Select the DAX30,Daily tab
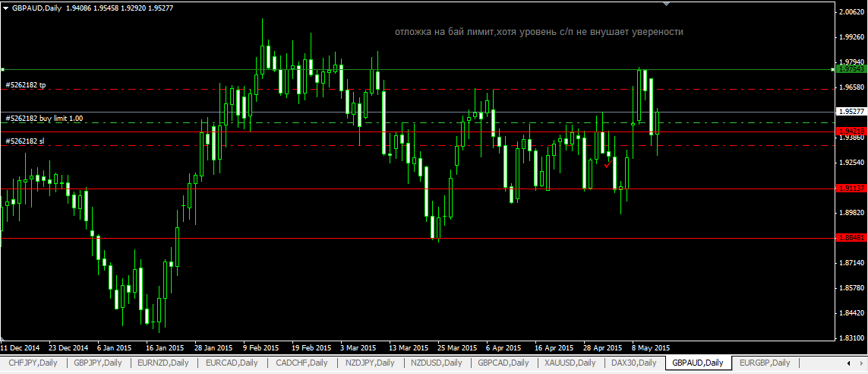 [634, 363]
